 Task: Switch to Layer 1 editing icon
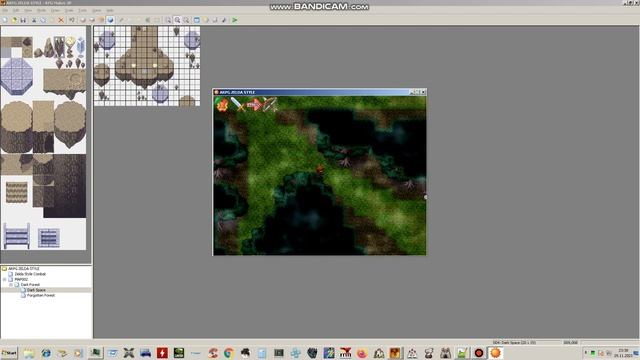(x=83, y=20)
